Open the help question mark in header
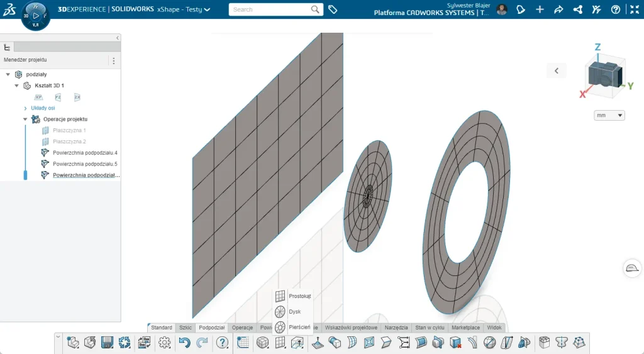The height and width of the screenshot is (354, 644). click(x=615, y=9)
